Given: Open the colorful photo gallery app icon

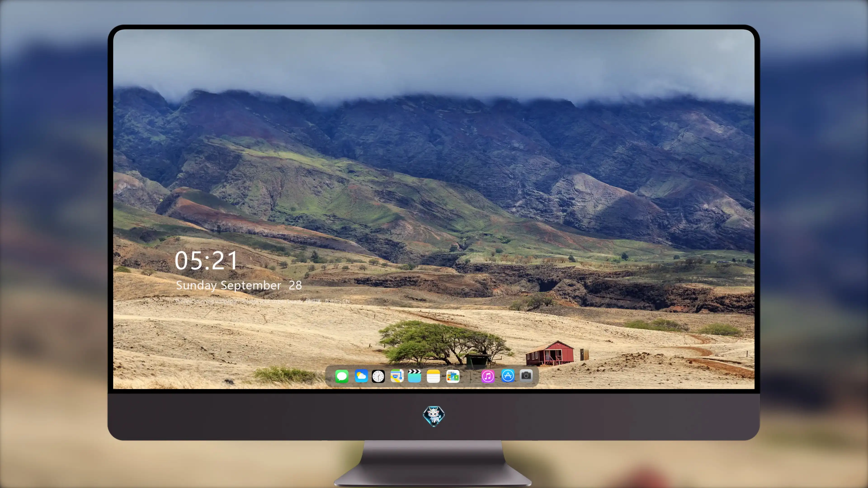Looking at the screenshot, I should (453, 376).
